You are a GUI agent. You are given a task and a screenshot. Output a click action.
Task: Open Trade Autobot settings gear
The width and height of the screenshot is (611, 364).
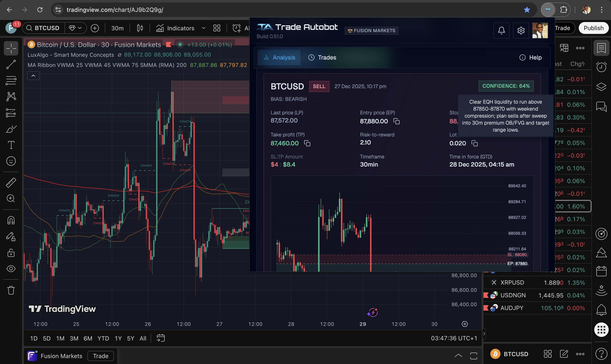pos(521,31)
